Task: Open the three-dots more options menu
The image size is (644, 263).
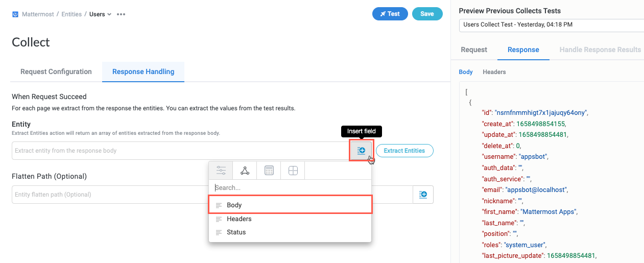Action: pyautogui.click(x=121, y=14)
